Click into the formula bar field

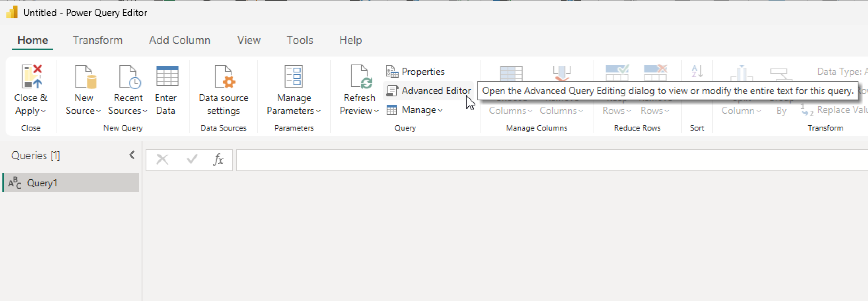point(552,160)
